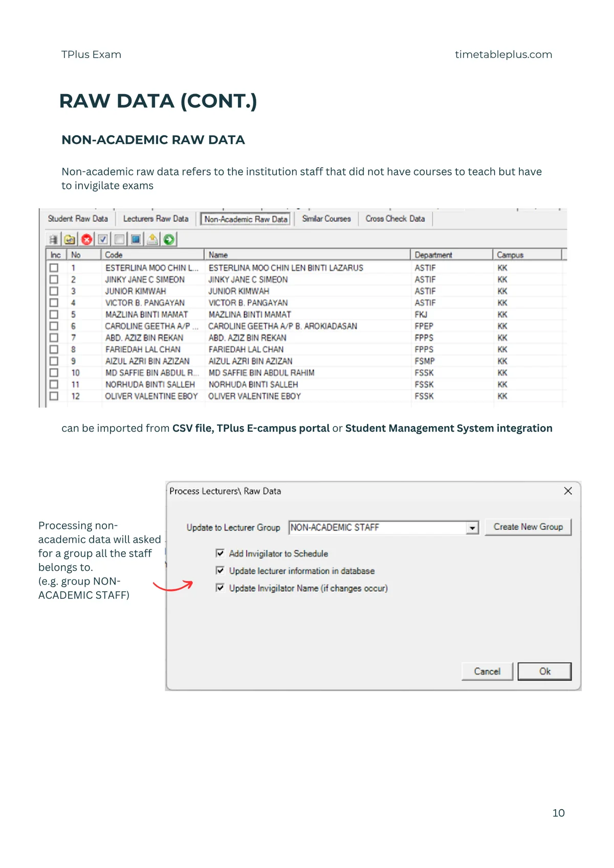Select the Non-Academic Raw Data tab
Viewport: 614px width, 868px height.
[246, 219]
